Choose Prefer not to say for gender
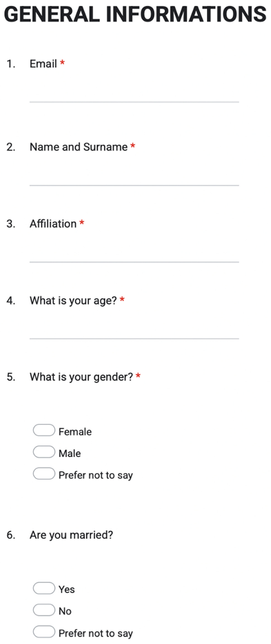Image resolution: width=271 pixels, height=644 pixels. point(44,474)
